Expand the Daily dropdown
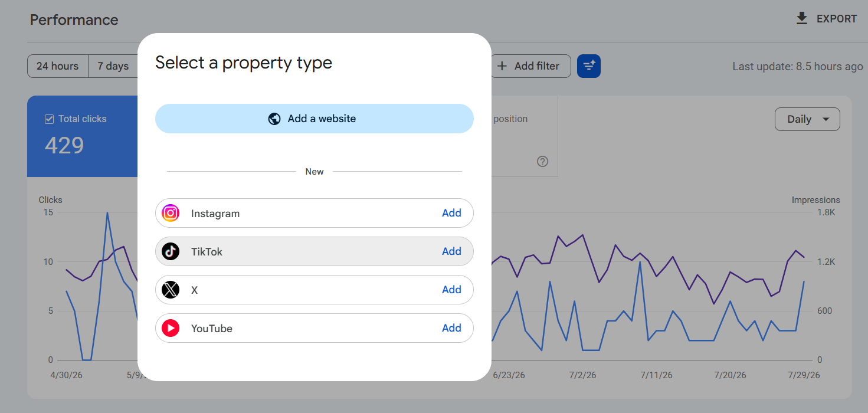The height and width of the screenshot is (413, 868). tap(807, 119)
